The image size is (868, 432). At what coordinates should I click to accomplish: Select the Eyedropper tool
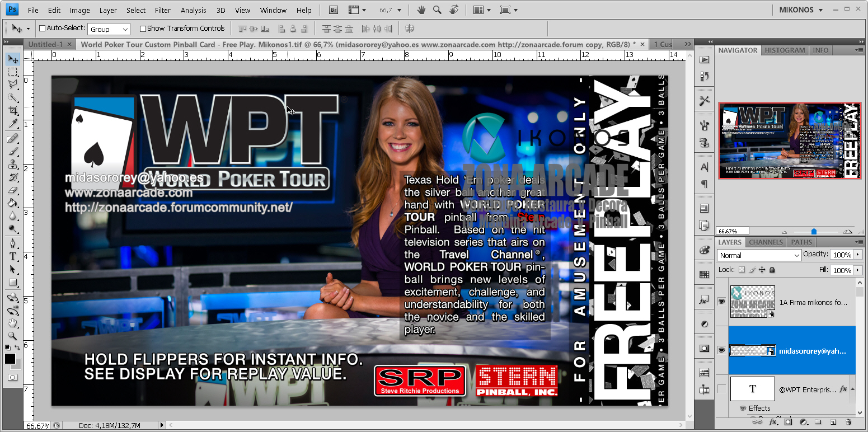13,123
